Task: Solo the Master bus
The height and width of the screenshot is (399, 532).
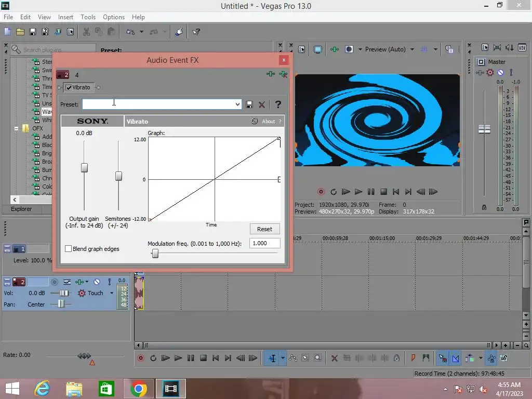Action: pos(511,72)
